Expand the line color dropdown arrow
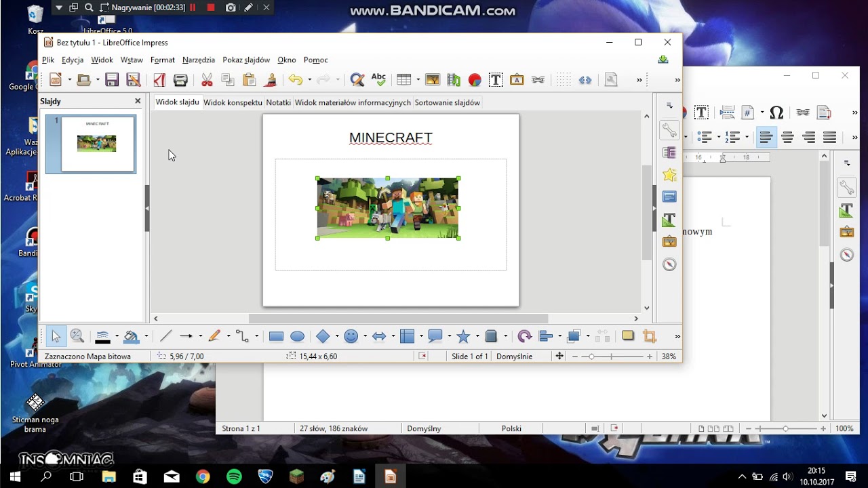Image resolution: width=868 pixels, height=488 pixels. 117,336
